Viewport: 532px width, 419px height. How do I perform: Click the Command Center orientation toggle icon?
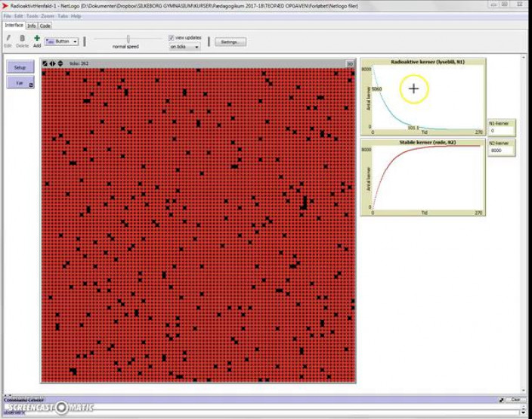(502, 400)
